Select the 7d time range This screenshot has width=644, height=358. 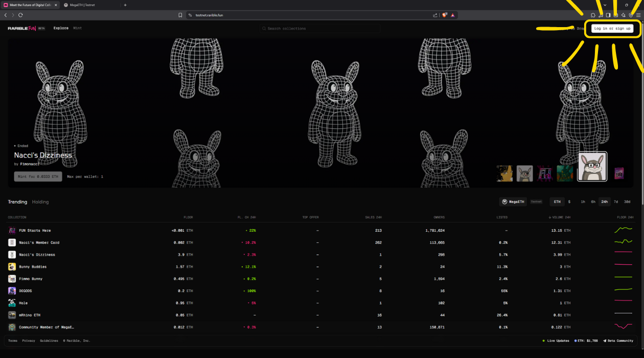click(x=616, y=202)
